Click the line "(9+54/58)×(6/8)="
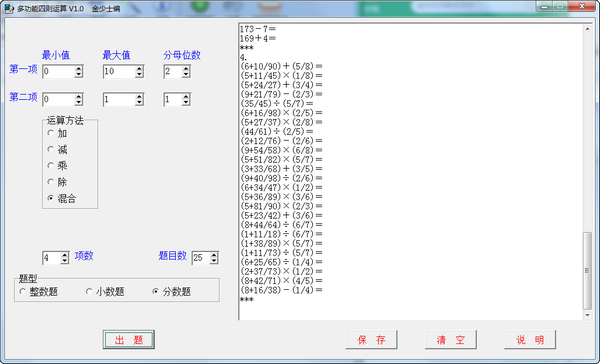 tap(281, 150)
